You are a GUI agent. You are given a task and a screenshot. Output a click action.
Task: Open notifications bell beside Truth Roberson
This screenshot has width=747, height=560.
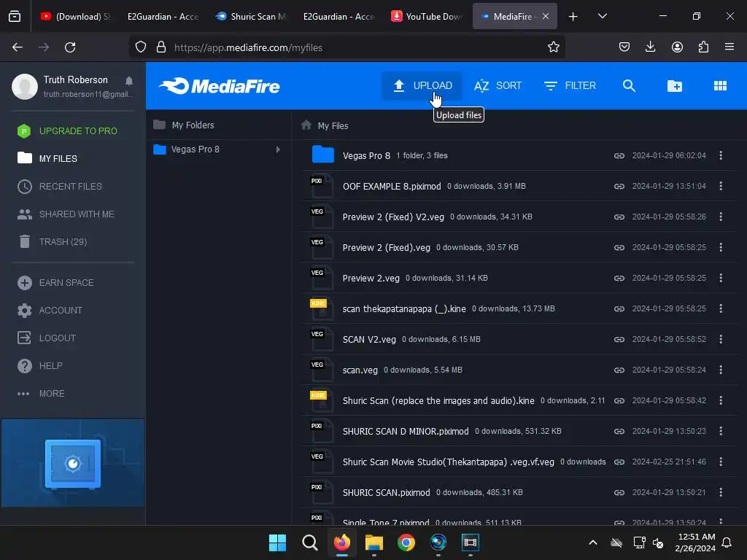click(128, 80)
